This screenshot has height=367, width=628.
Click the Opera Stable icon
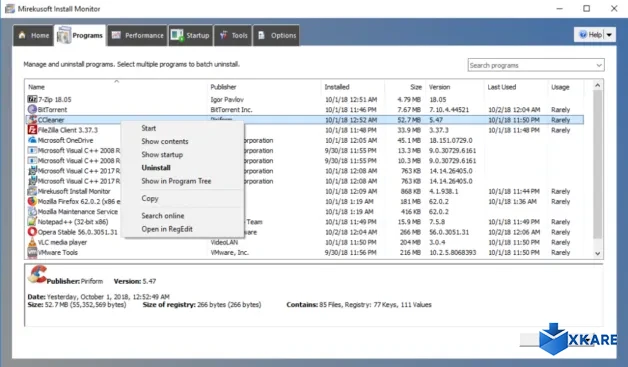32,232
